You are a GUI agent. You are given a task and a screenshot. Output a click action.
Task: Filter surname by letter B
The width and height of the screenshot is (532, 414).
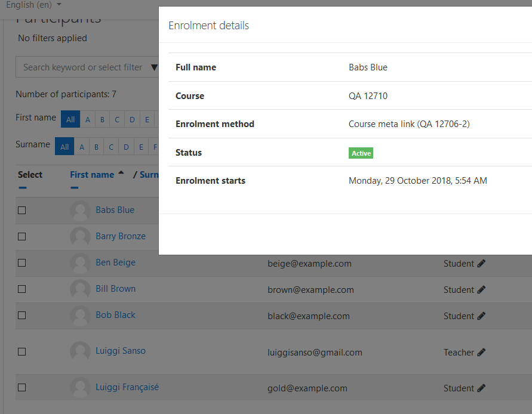click(96, 147)
